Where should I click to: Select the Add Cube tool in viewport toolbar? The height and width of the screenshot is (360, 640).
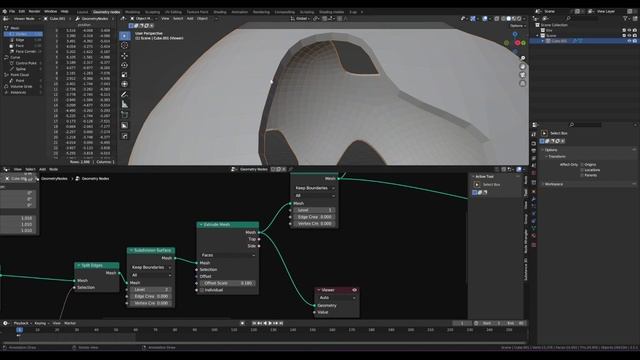tap(124, 115)
